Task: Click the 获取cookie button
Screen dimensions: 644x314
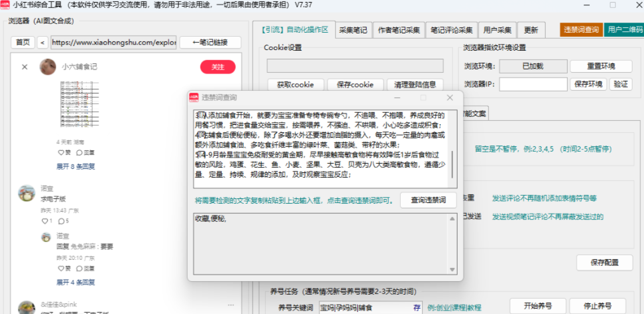Action: (295, 85)
